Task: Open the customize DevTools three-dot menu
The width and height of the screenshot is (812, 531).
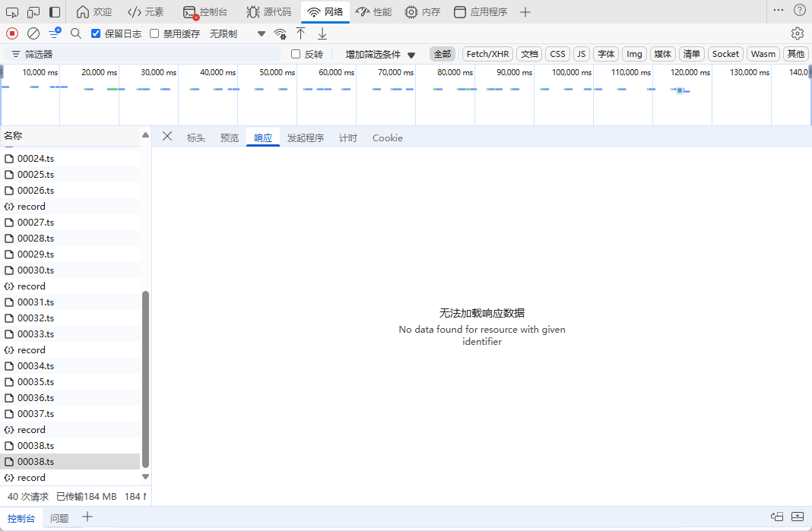Action: [x=779, y=10]
